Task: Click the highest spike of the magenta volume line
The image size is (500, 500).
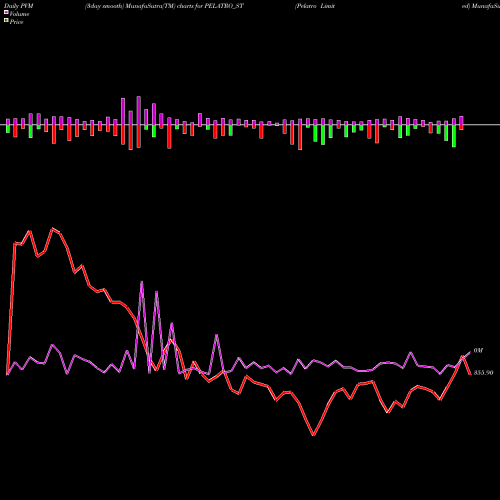Action: pyautogui.click(x=142, y=282)
